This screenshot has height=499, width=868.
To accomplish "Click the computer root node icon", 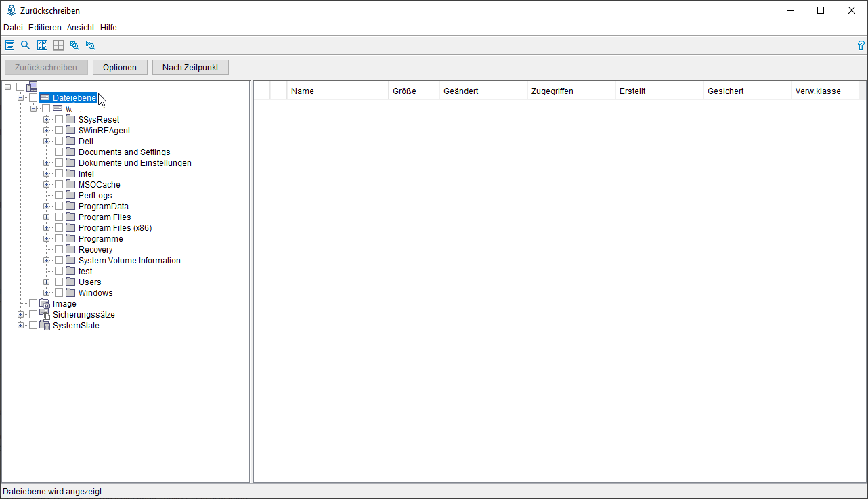I will coord(32,87).
